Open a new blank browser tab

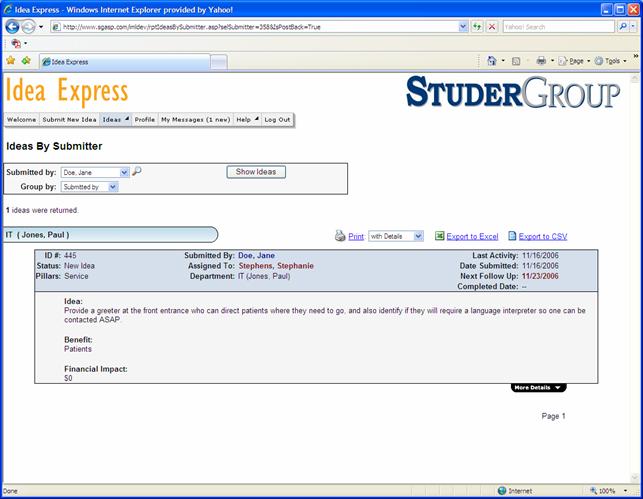[x=219, y=62]
